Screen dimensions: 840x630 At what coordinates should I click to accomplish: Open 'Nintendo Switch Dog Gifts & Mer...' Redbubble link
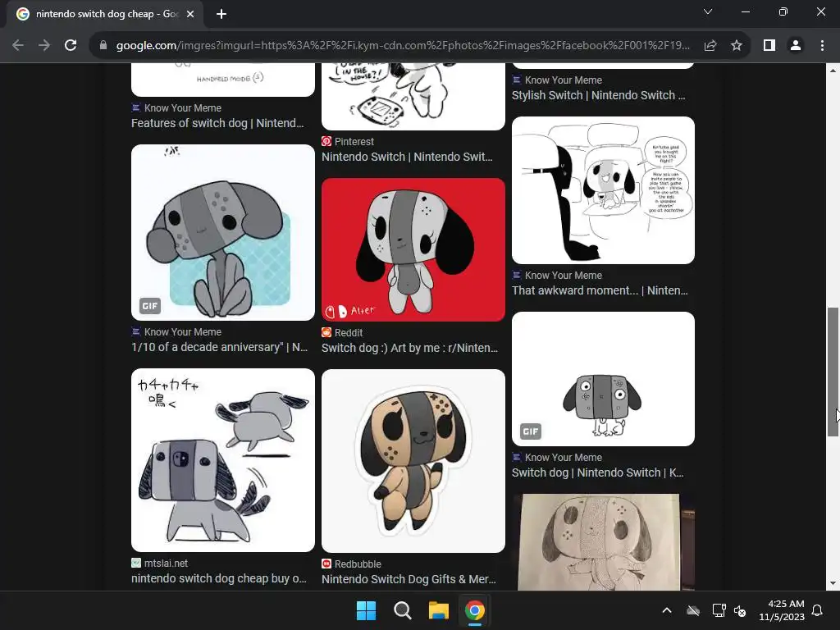(409, 580)
